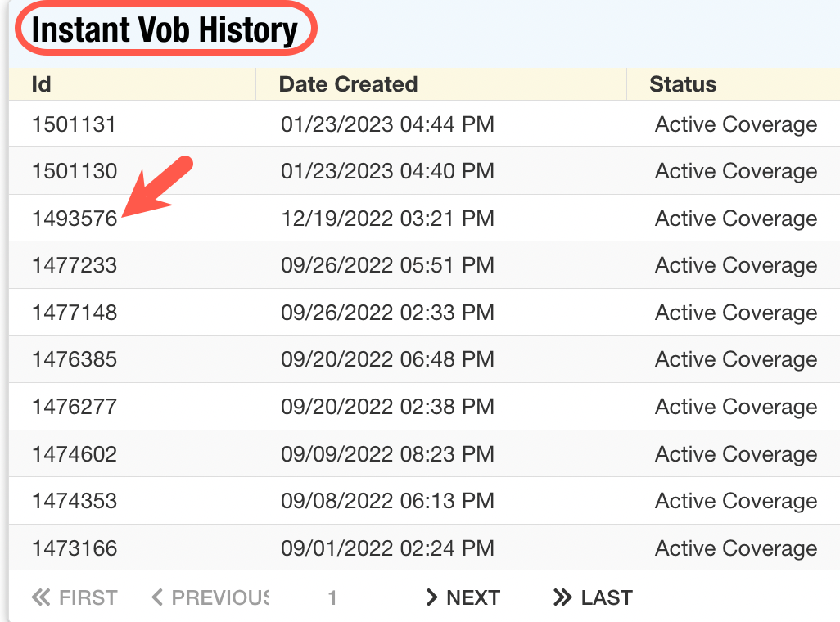840x622 pixels.
Task: Select the 09/08/2022 06:13 PM row
Action: [x=387, y=501]
